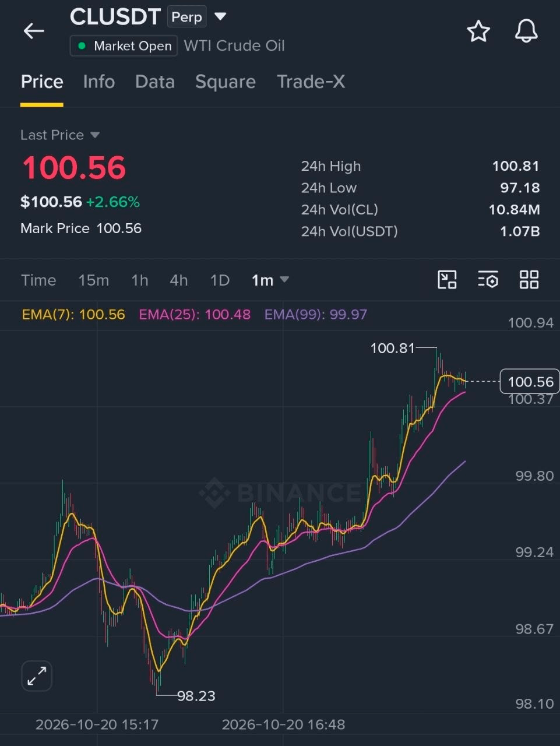Tap the 24h Vol(CL) value 10.84M

[x=514, y=210]
